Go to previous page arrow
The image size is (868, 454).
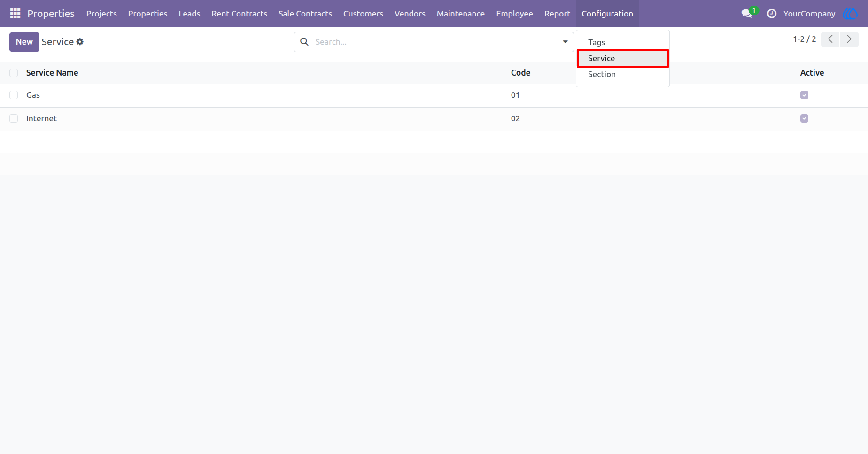click(x=830, y=39)
